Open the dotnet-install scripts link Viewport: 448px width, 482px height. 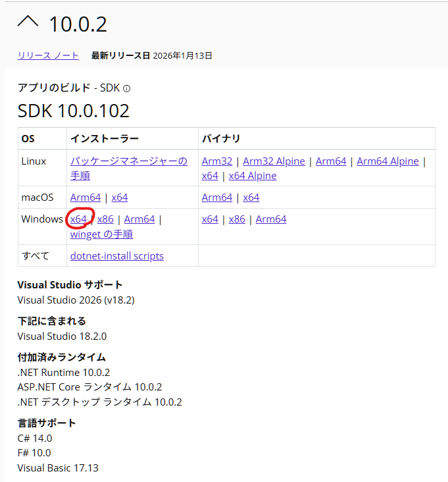click(x=117, y=256)
